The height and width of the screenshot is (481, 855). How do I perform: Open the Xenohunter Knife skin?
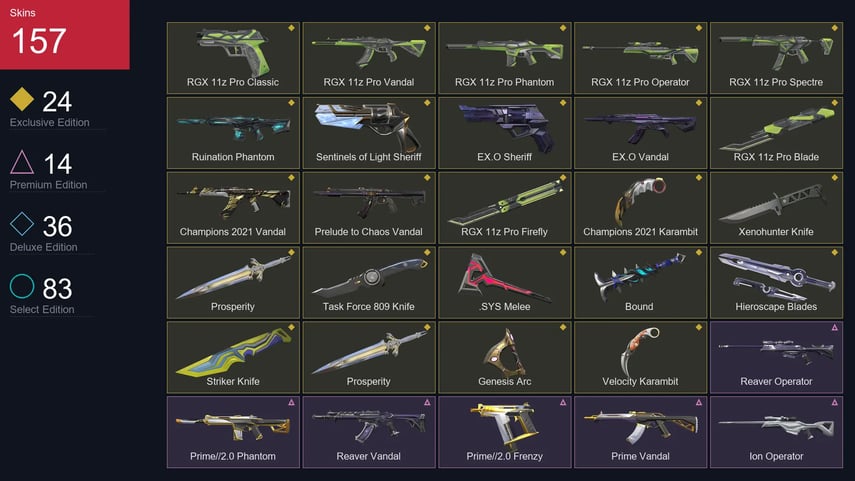(776, 207)
